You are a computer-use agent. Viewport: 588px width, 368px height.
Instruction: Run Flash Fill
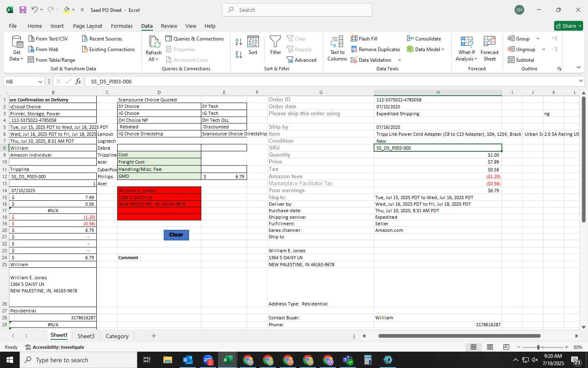point(364,38)
